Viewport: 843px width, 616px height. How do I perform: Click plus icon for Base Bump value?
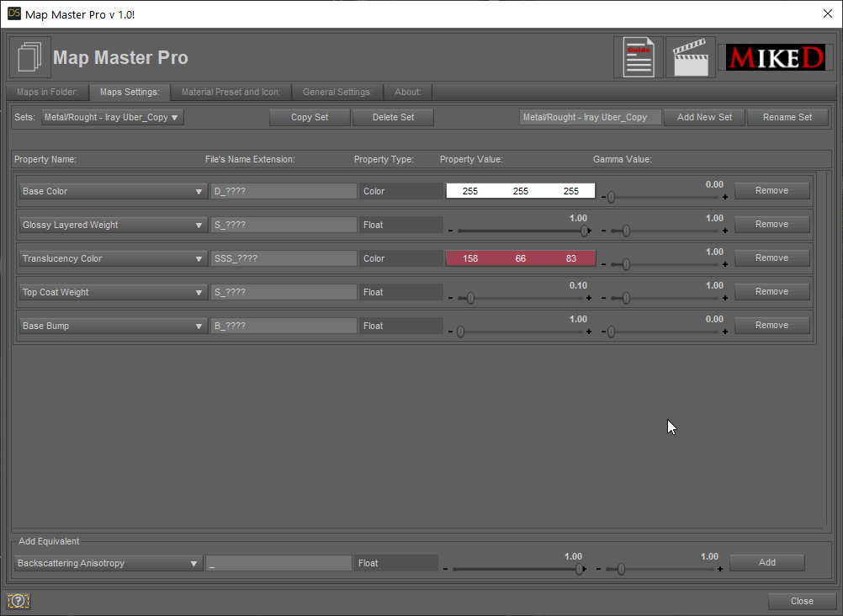tap(589, 332)
